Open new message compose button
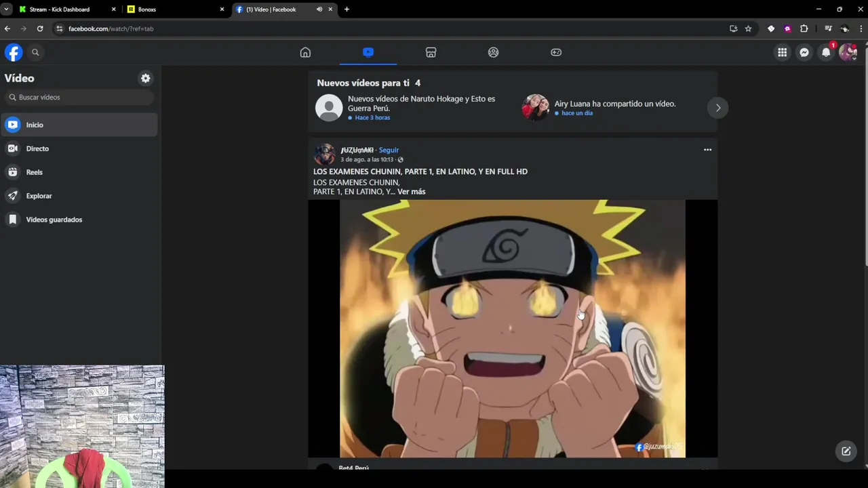 pos(846,451)
